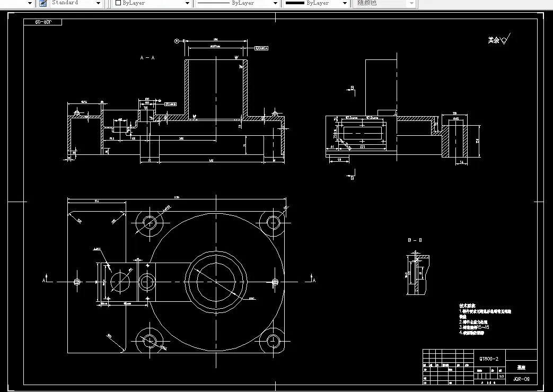Image resolution: width=553 pixels, height=392 pixels.
Task: Open the dropdown arrow left of the table style icon
Action: 30,3
